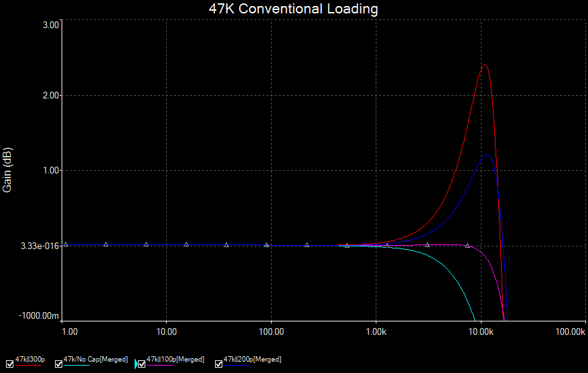Uncheck the 47k||300p trace checkbox

[10, 364]
